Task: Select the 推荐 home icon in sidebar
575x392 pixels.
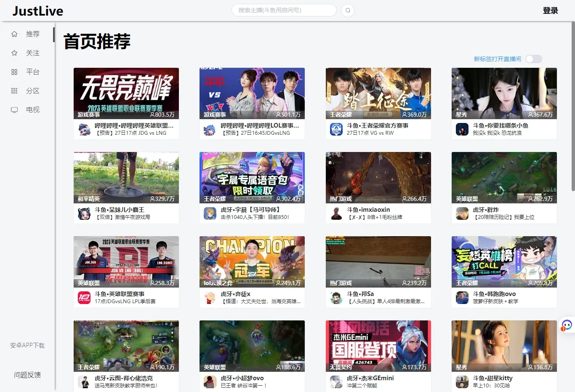Action: point(14,34)
